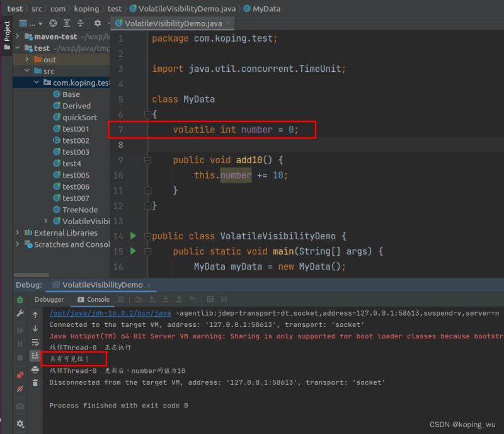Click the Select Opened File target icon

[53, 23]
